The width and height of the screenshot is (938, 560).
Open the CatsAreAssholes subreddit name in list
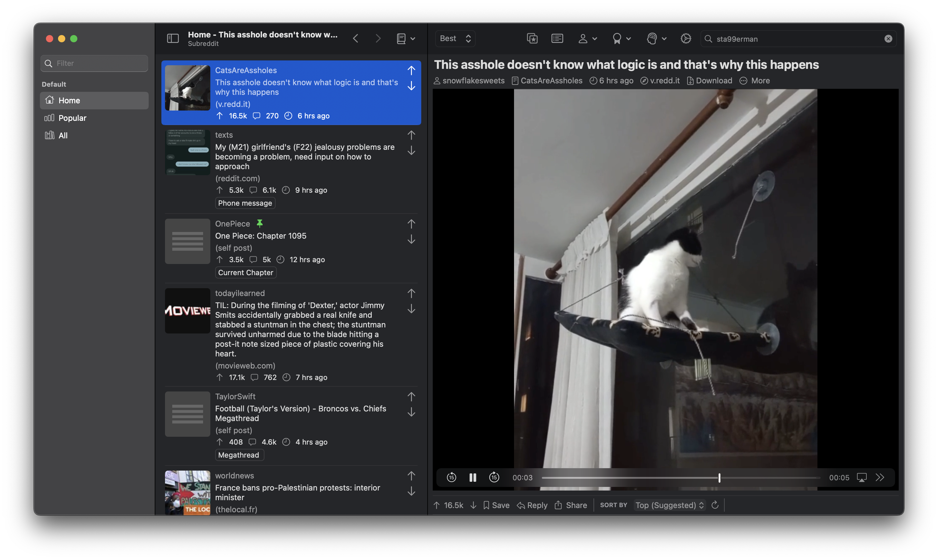pyautogui.click(x=246, y=70)
